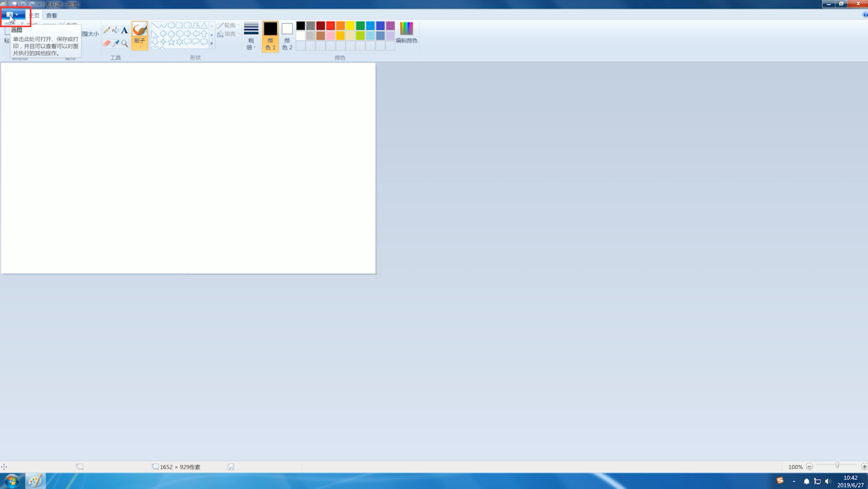Click the Sogou input method tray icon
The width and height of the screenshot is (868, 489).
pyautogui.click(x=780, y=481)
